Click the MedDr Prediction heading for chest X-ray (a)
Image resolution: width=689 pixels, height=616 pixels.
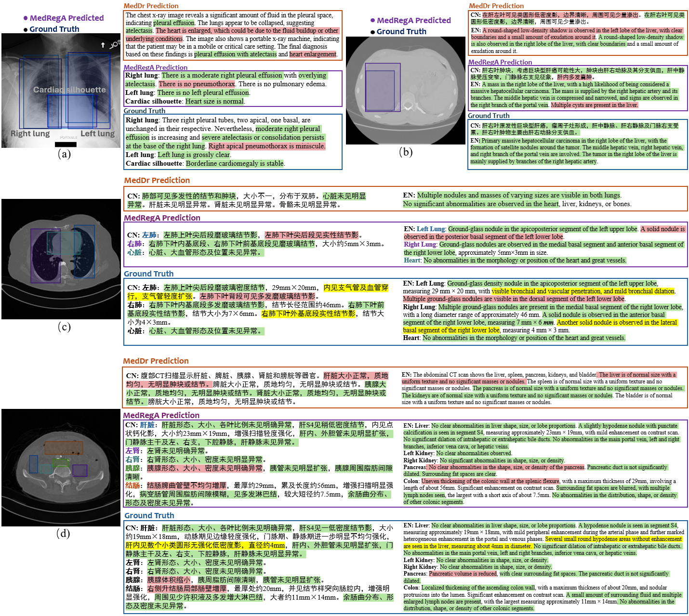click(151, 6)
